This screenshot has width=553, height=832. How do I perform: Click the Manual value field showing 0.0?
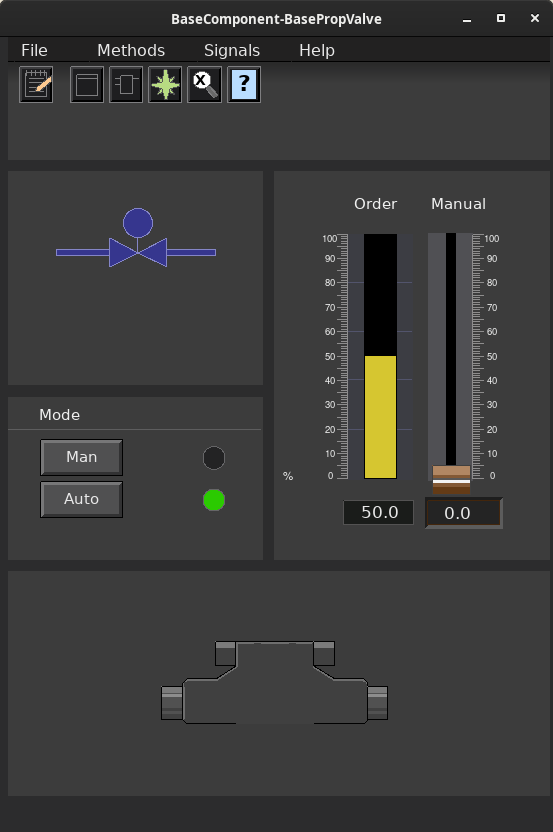[x=464, y=513]
